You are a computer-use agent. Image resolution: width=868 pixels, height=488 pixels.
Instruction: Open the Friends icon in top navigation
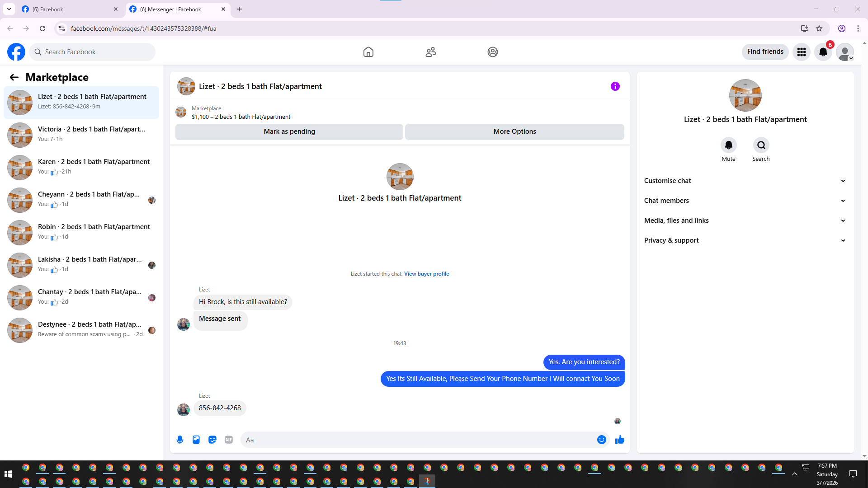tap(431, 52)
